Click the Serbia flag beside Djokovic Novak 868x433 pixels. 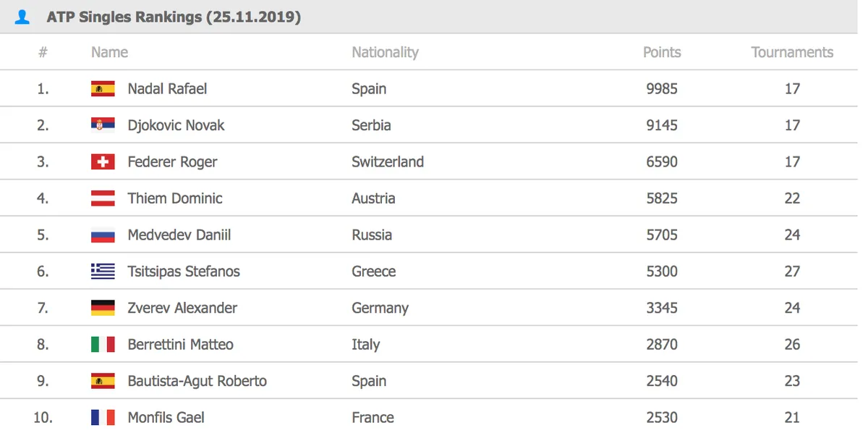[103, 125]
